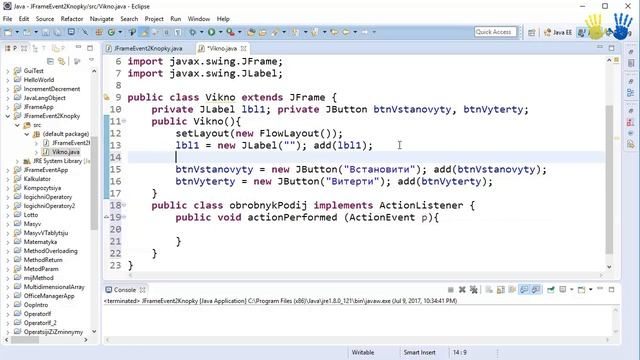Open Package Explorer view menu triangle

(x=91, y=60)
